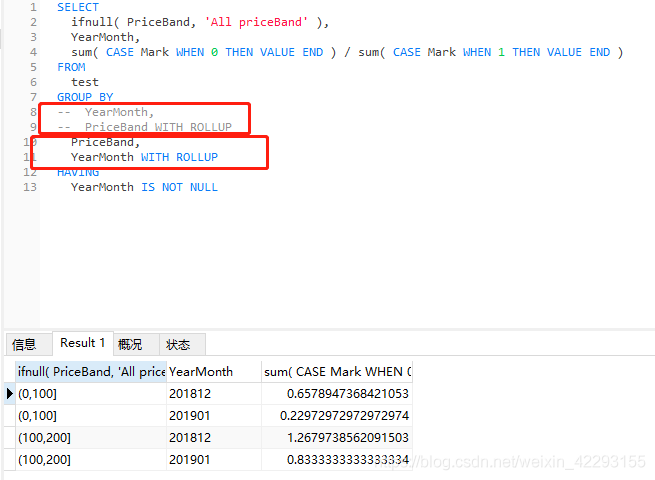Place cursor on the SELECT keyword
The image size is (655, 480).
77,7
